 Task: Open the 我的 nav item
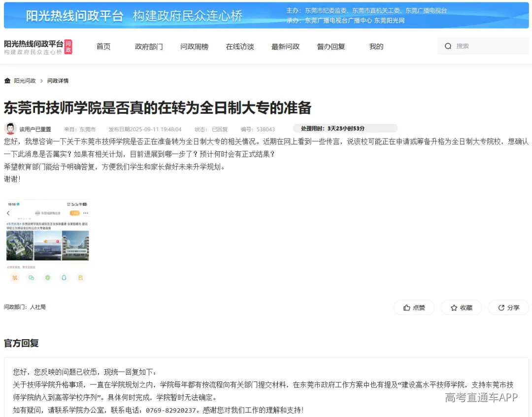(x=376, y=46)
